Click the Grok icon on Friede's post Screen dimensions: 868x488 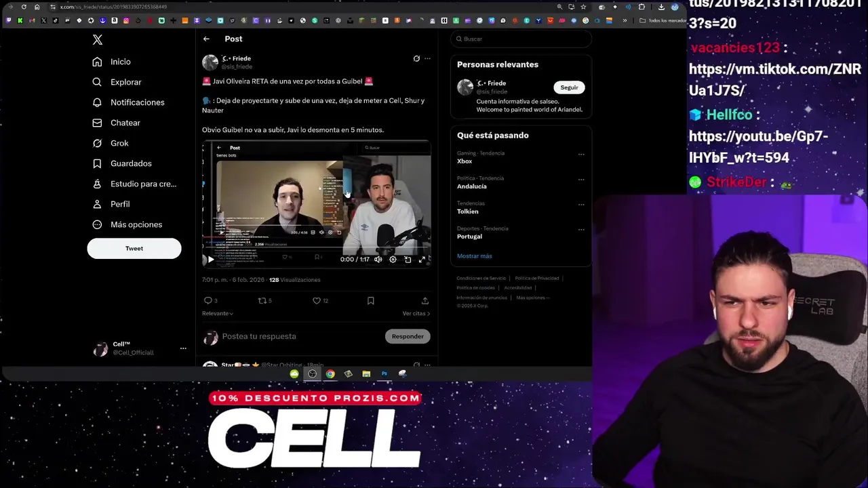(416, 58)
